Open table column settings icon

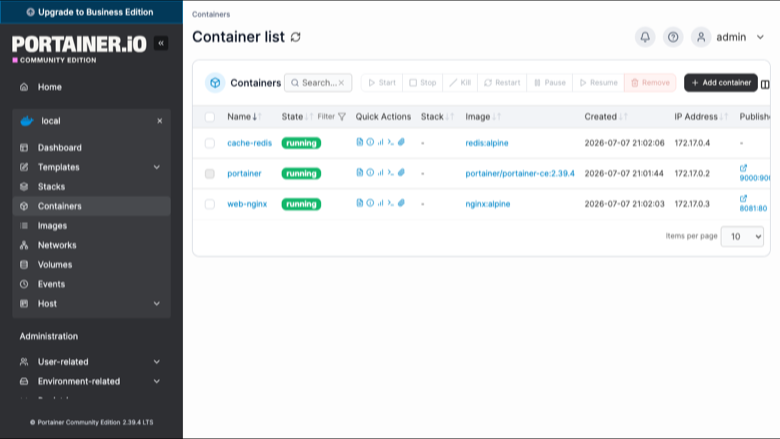(x=765, y=84)
